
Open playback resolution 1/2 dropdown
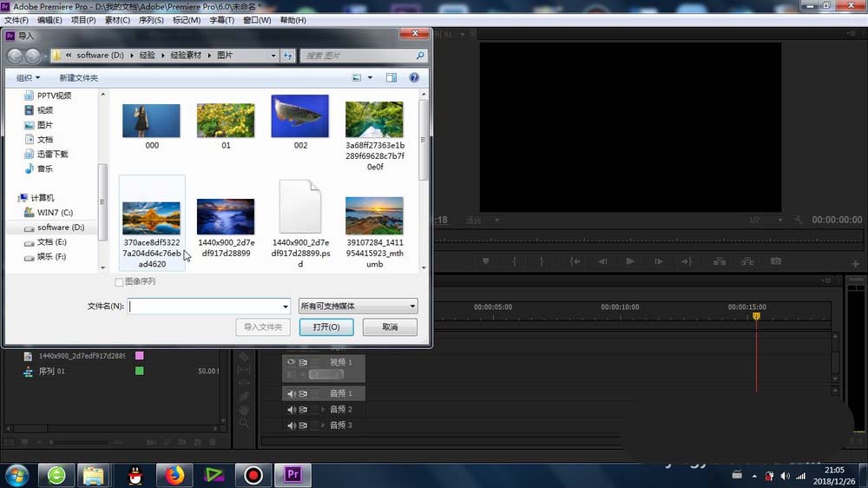click(x=766, y=220)
